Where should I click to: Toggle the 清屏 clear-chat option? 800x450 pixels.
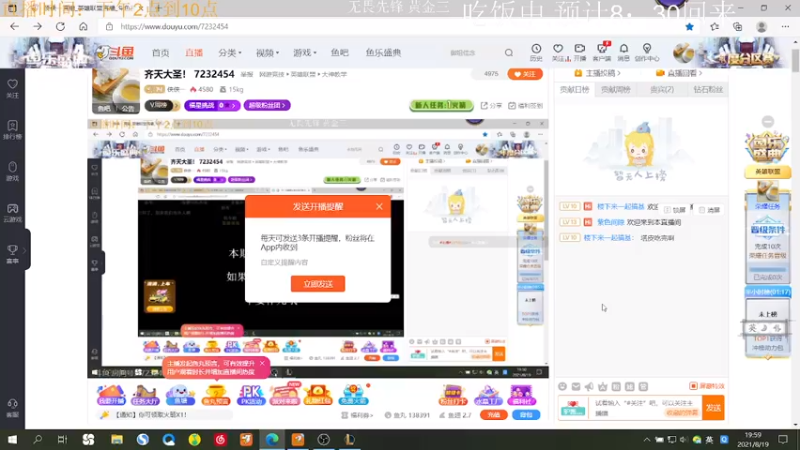pyautogui.click(x=709, y=210)
